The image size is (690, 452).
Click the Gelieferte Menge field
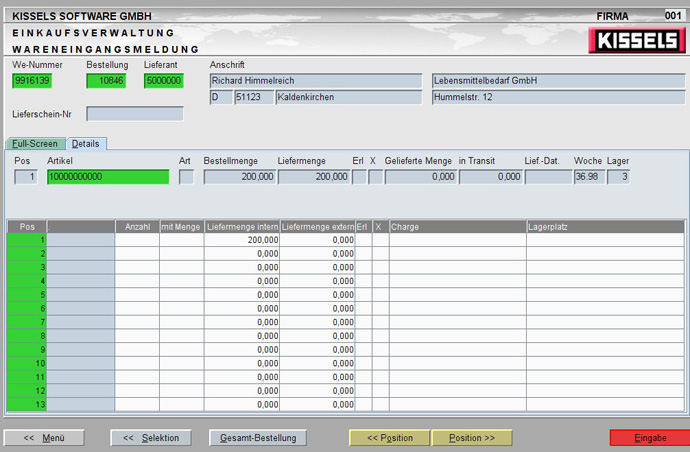(421, 177)
